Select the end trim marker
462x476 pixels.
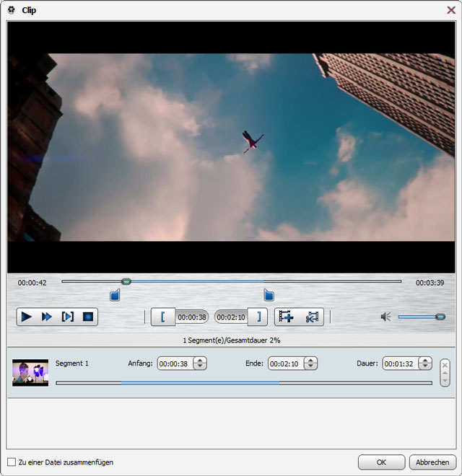(269, 295)
